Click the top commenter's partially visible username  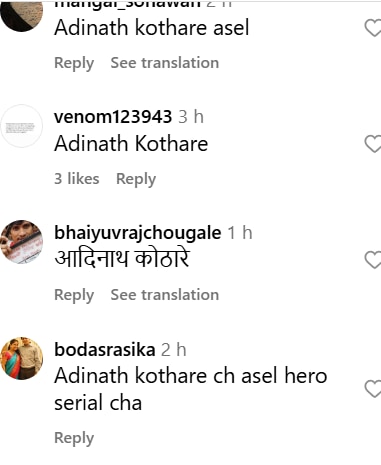pos(127,4)
